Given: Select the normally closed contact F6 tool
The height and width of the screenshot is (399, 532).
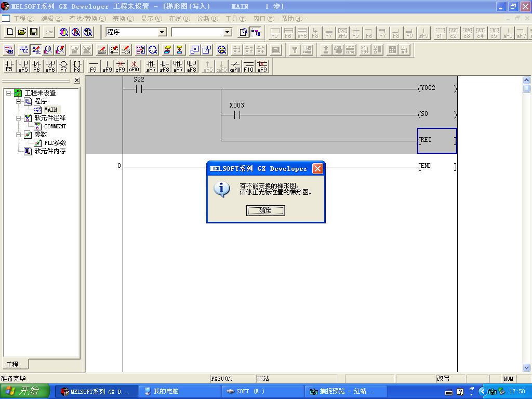Looking at the screenshot, I should [x=36, y=66].
